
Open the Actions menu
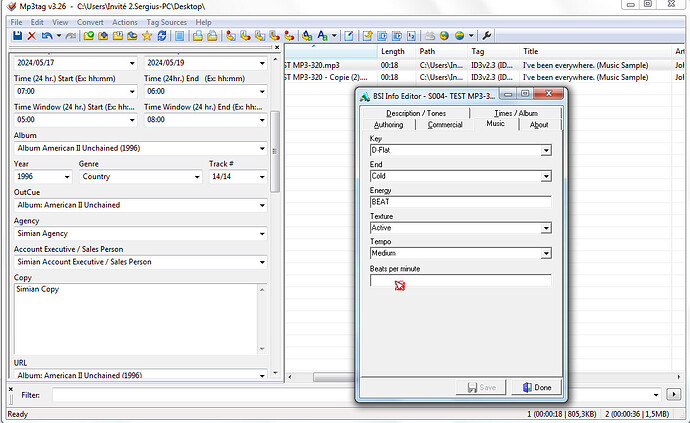coord(125,22)
